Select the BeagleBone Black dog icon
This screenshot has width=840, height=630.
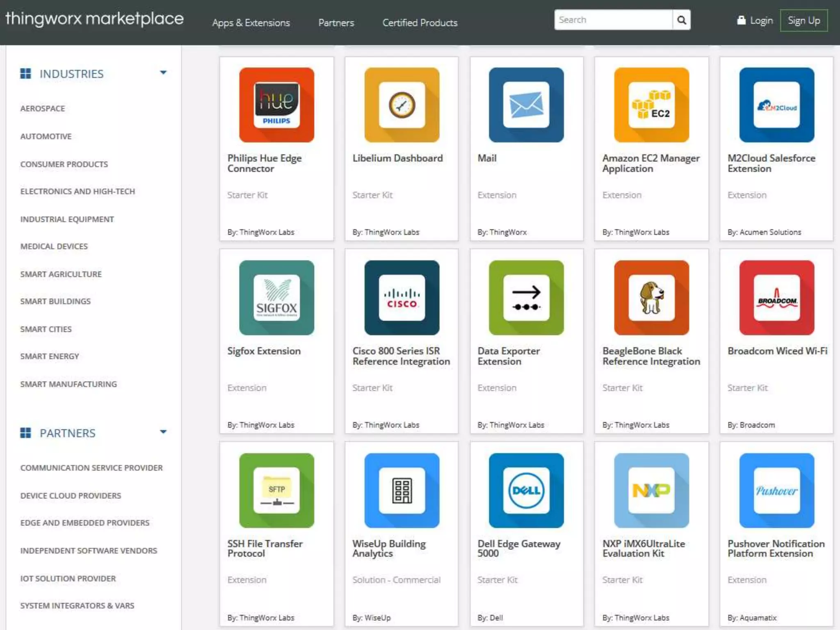(x=651, y=297)
